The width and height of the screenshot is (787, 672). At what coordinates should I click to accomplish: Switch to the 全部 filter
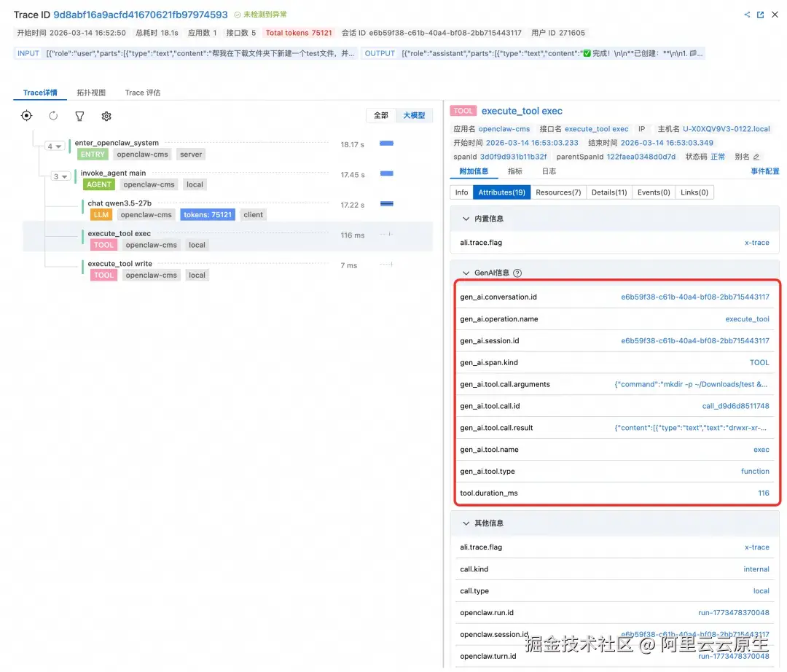point(381,115)
